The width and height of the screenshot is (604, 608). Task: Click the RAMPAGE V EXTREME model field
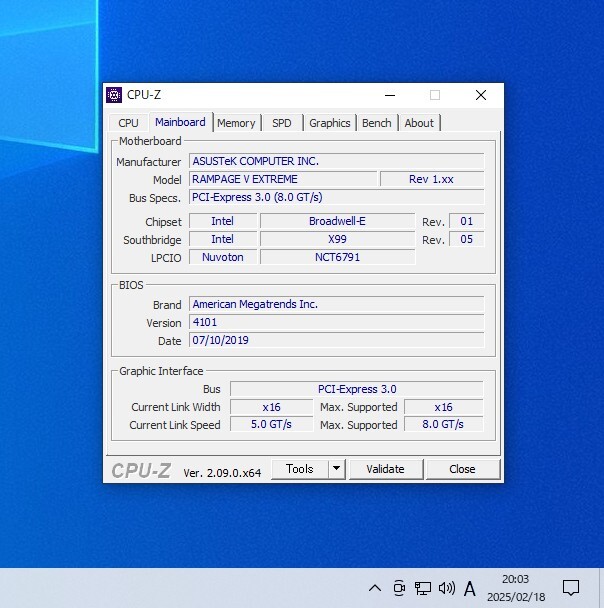282,179
